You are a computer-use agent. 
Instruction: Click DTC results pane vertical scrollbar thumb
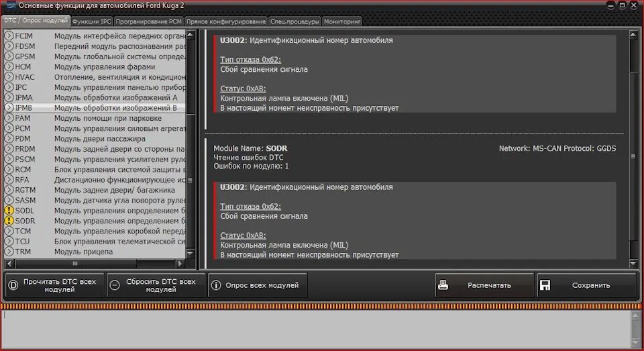point(633,156)
